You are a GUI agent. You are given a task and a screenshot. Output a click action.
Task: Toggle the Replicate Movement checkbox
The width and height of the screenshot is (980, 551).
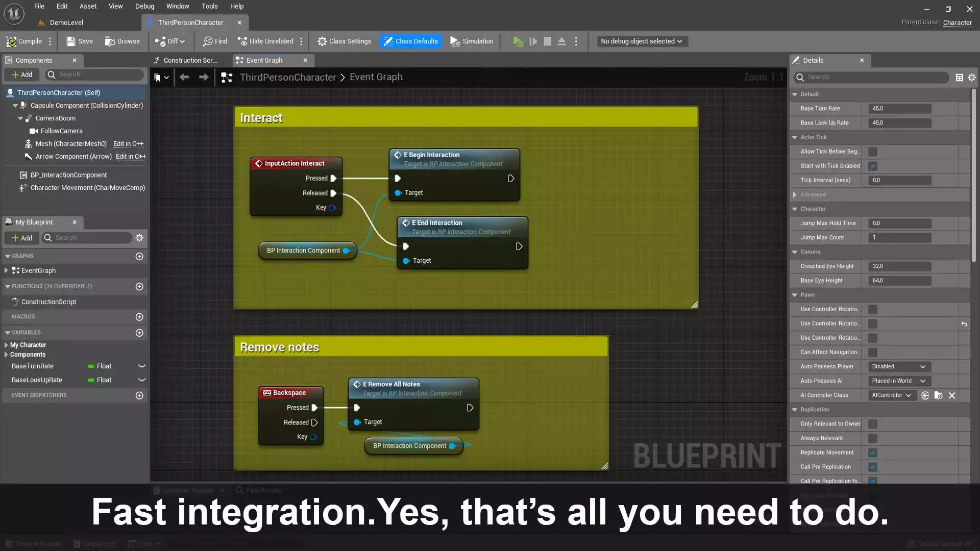(x=873, y=453)
